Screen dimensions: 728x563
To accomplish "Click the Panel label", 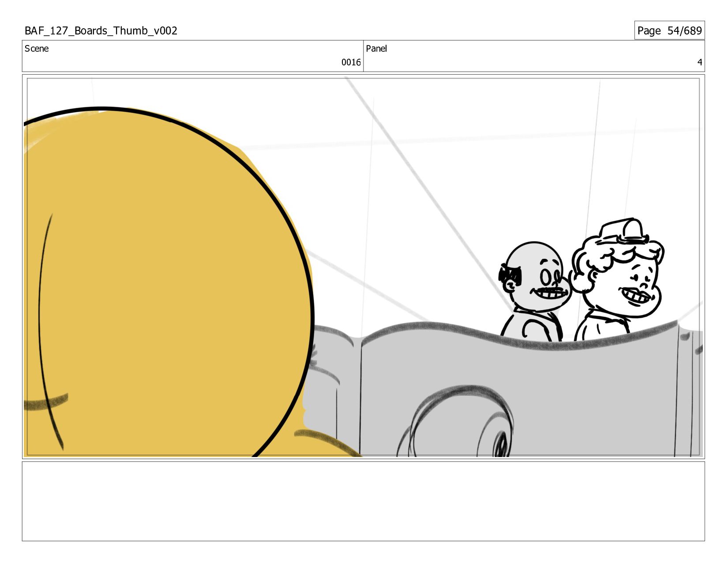I will (x=376, y=49).
